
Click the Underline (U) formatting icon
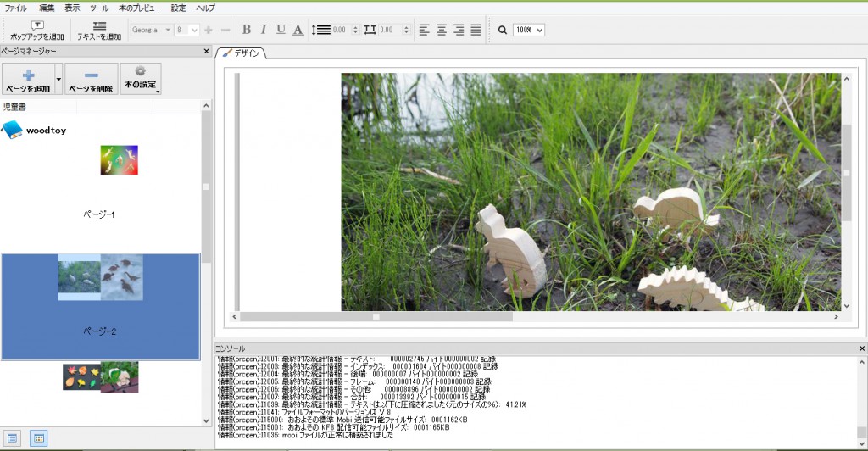tap(281, 30)
